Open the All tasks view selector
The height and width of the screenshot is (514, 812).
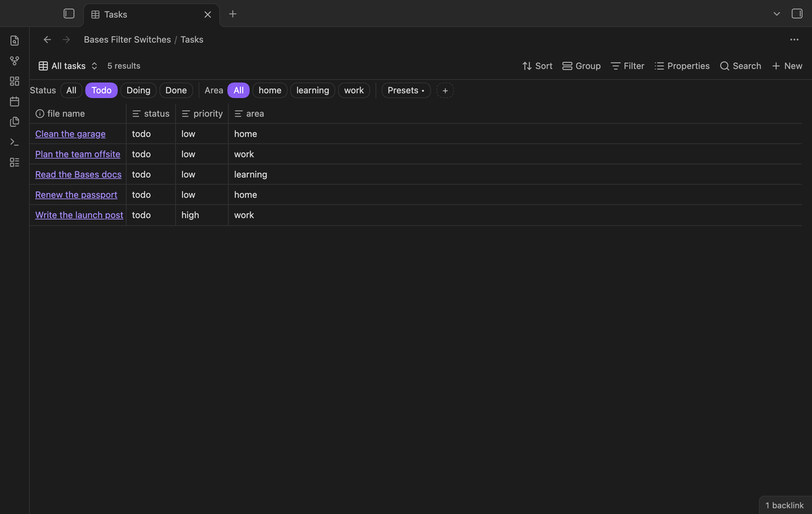68,66
